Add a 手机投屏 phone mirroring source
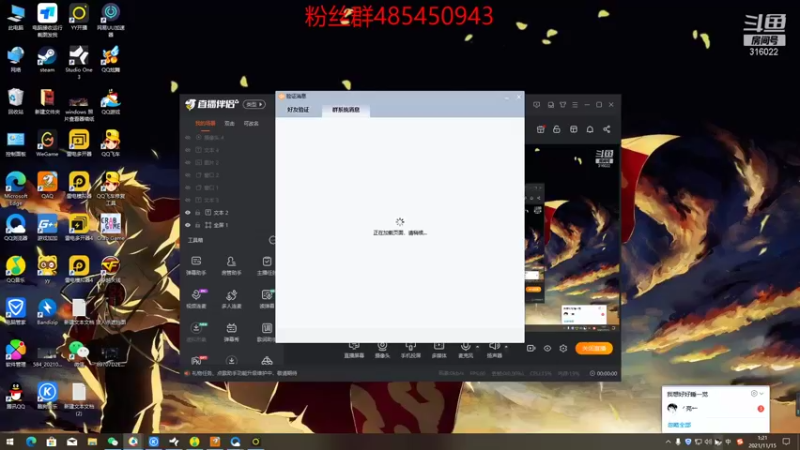Viewport: 800px width, 450px height. 411,350
